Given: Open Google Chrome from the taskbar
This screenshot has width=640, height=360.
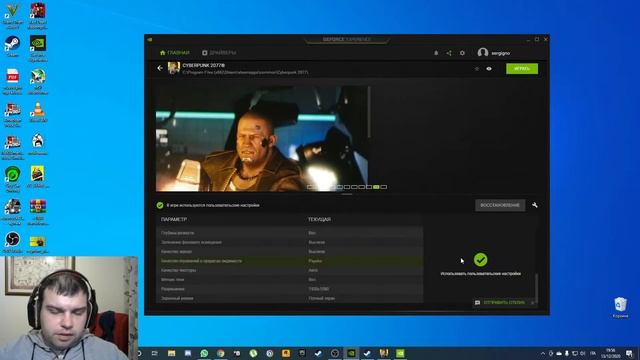Looking at the screenshot, I should [x=221, y=353].
